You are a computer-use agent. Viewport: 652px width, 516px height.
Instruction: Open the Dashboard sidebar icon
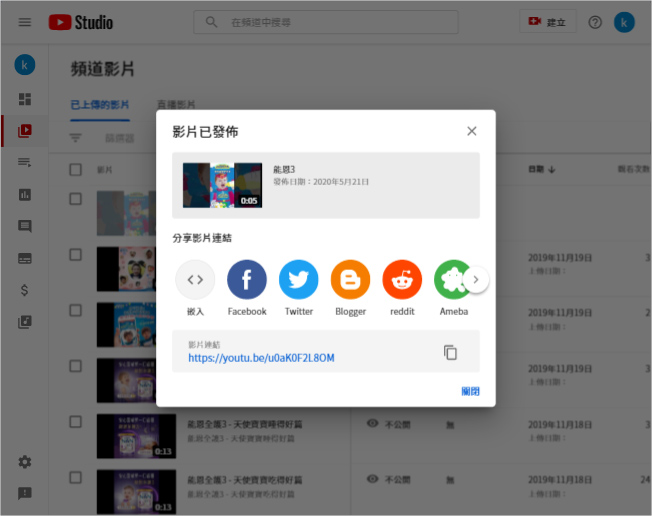[25, 99]
